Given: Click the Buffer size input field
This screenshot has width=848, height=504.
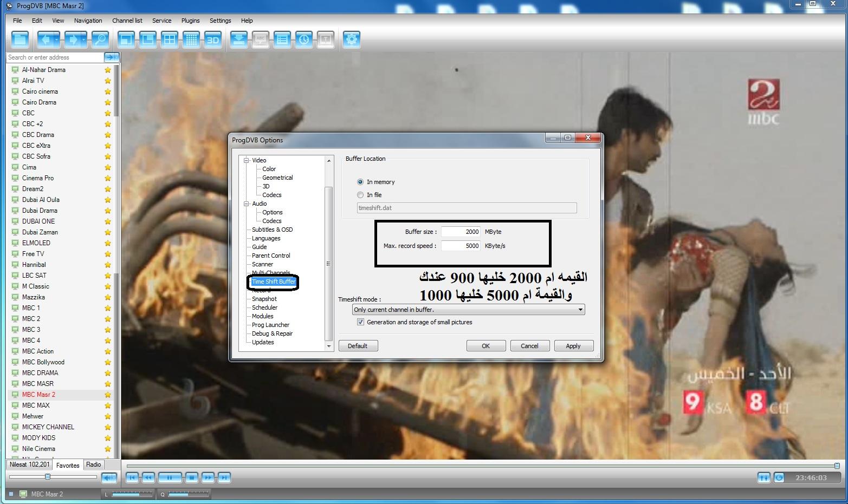Looking at the screenshot, I should 461,232.
